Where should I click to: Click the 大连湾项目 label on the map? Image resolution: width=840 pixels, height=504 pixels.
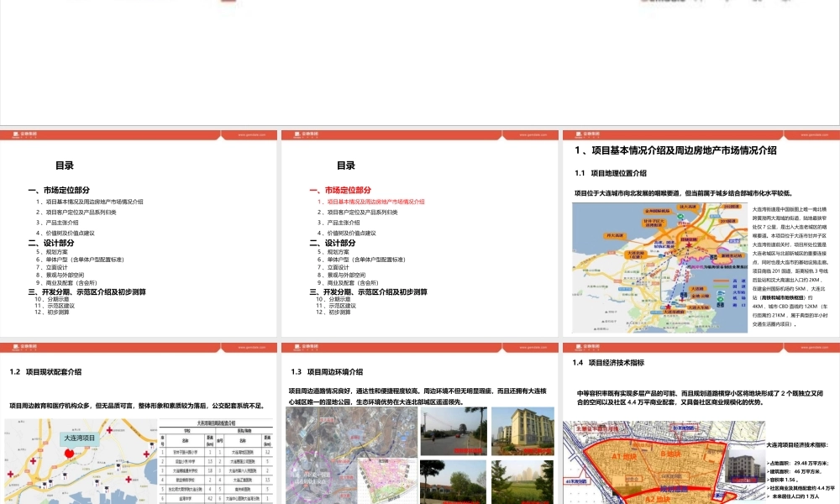click(81, 438)
